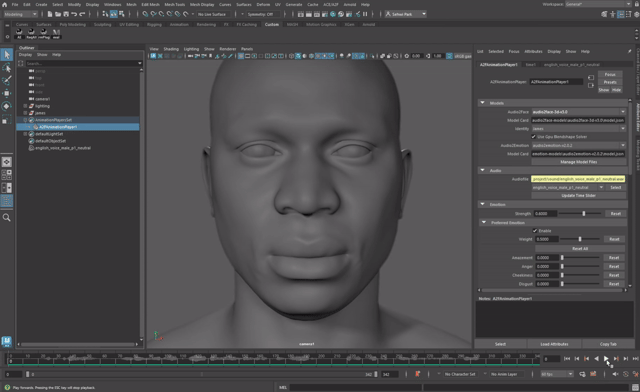The height and width of the screenshot is (392, 640).
Task: Click the All shelf icon
Action: (19, 33)
